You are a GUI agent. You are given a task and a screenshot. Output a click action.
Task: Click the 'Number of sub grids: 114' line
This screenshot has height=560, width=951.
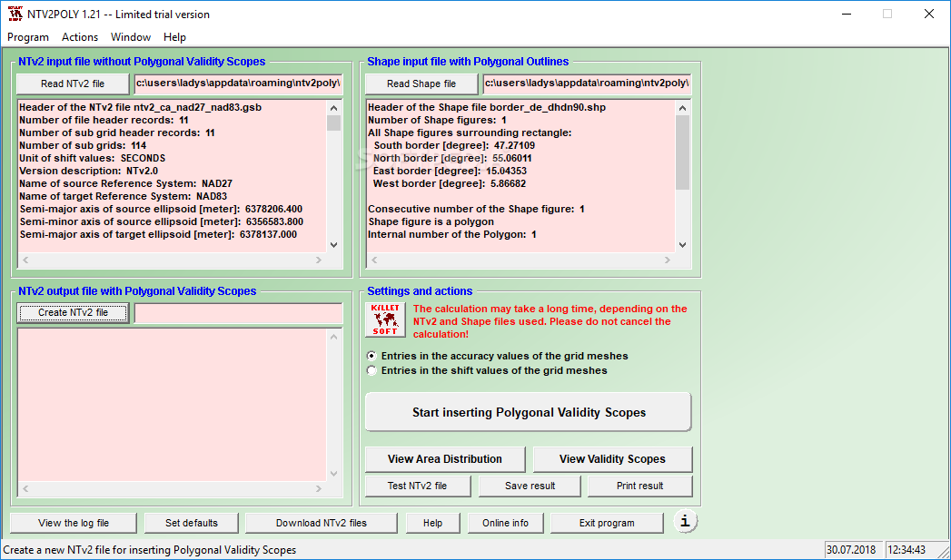pos(83,145)
